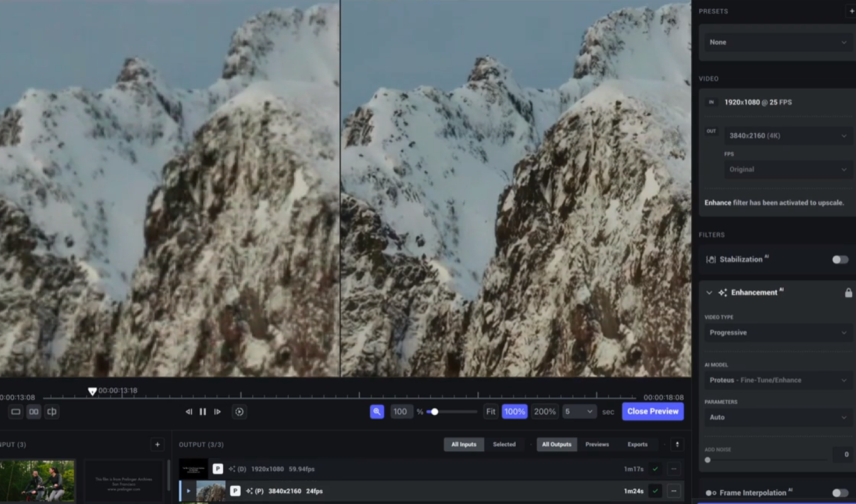Image resolution: width=856 pixels, height=504 pixels.
Task: Click the loop playback icon
Action: (239, 412)
